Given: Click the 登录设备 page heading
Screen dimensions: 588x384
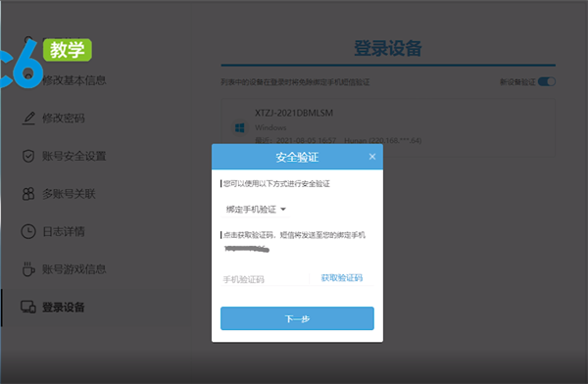Looking at the screenshot, I should point(388,48).
